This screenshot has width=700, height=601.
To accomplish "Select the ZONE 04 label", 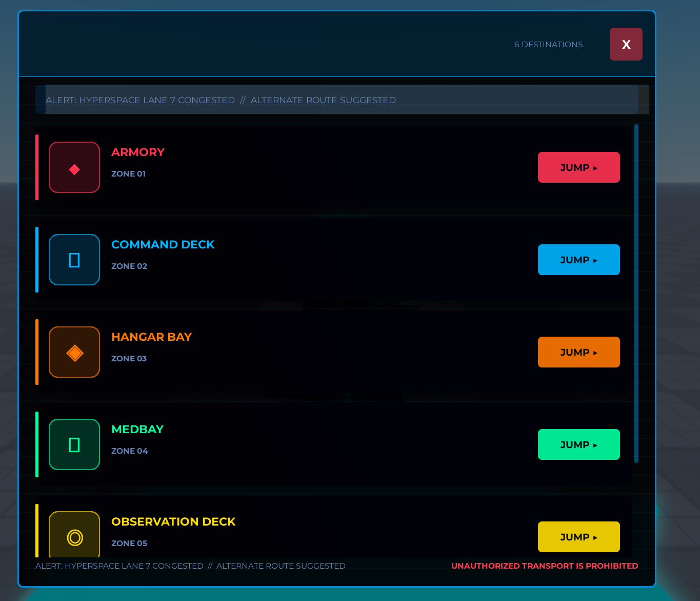I will pyautogui.click(x=130, y=451).
